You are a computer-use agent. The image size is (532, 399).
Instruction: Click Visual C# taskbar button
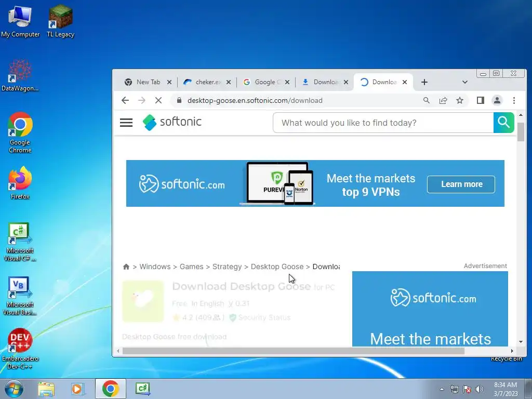(x=142, y=389)
